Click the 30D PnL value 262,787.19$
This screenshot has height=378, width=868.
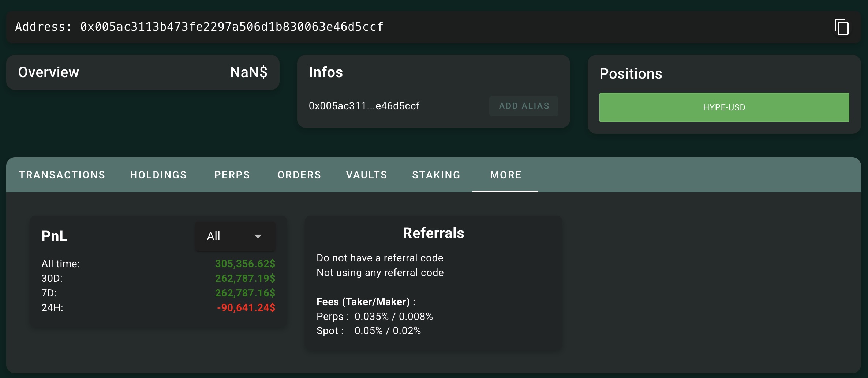tap(245, 279)
